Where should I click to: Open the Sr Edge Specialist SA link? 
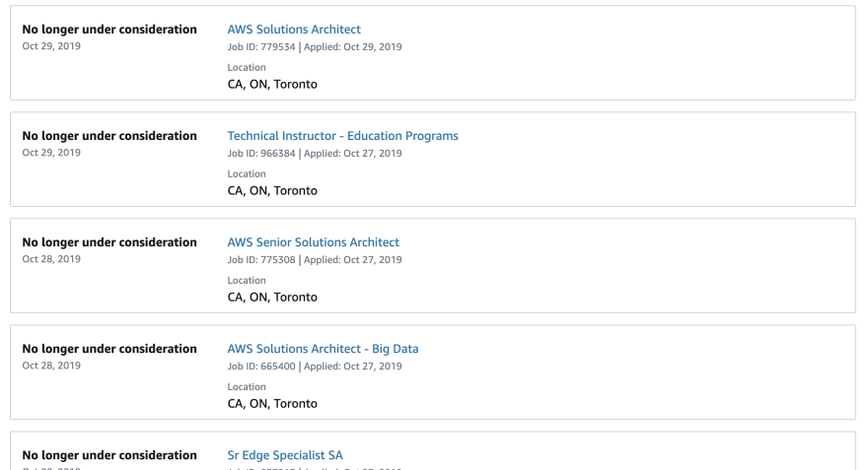pos(285,455)
